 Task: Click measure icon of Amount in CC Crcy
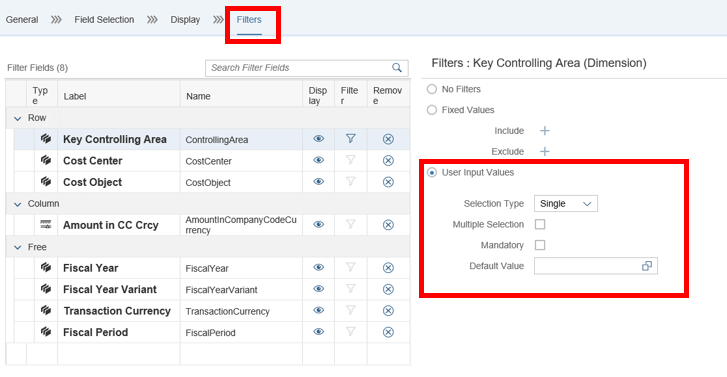(x=45, y=224)
